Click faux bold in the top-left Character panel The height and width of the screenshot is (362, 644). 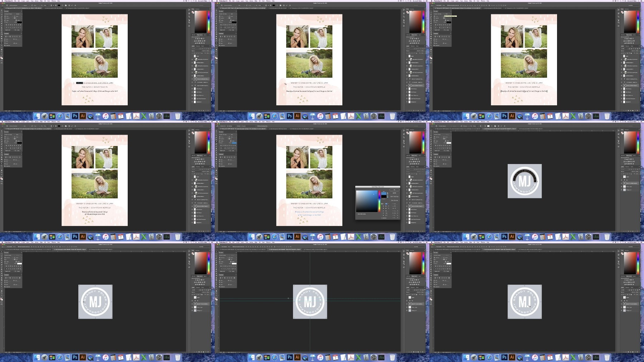[6, 25]
